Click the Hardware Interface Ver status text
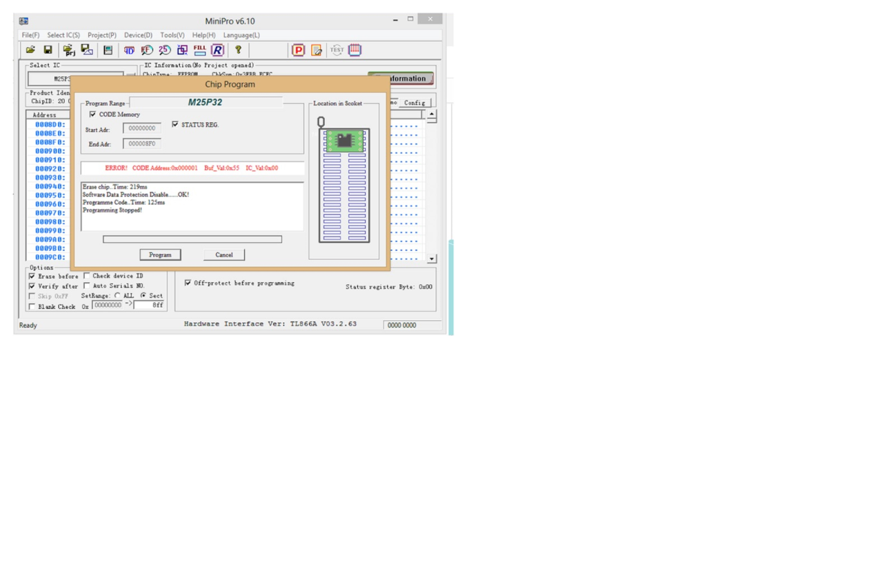Image resolution: width=883 pixels, height=588 pixels. point(270,324)
